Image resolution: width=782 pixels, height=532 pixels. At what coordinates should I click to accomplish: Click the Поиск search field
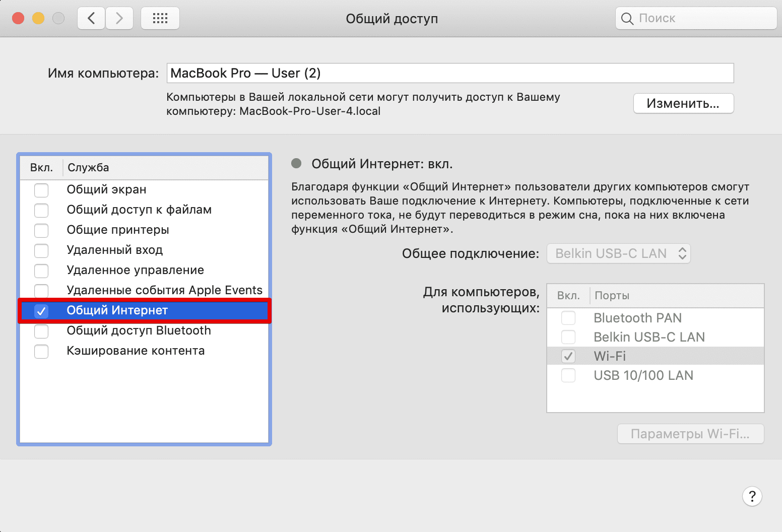point(704,19)
